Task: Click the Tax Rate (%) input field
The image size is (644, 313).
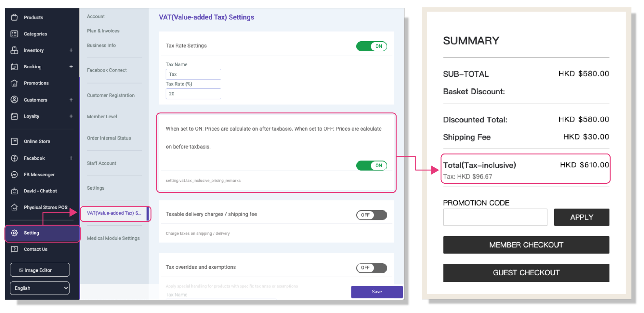Action: (193, 93)
